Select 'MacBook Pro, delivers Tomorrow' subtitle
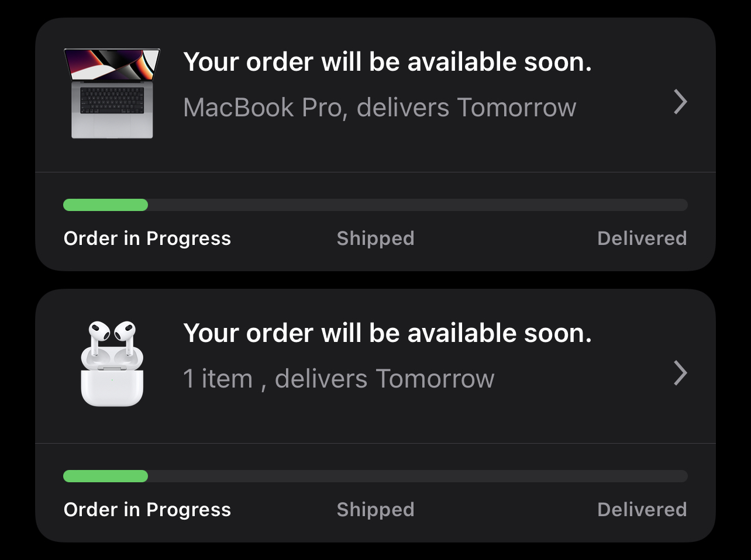The image size is (751, 560). (x=380, y=108)
